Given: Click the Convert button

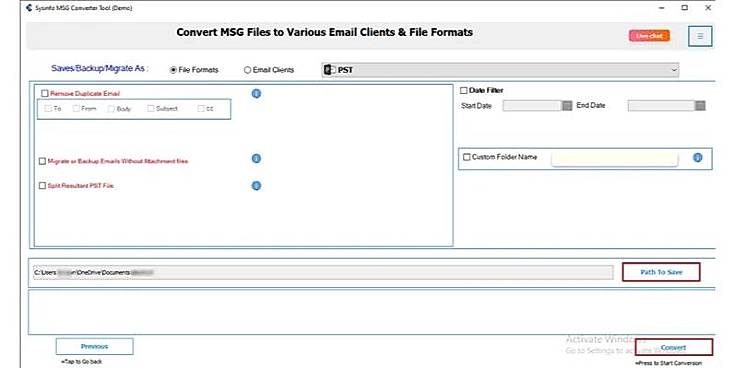Looking at the screenshot, I should [674, 347].
